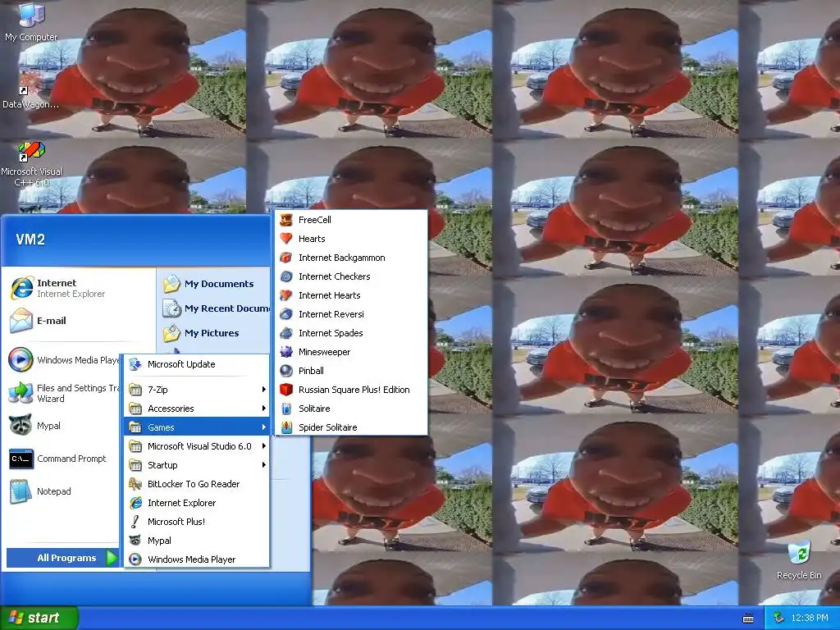Launch Mypal raccoon icon in recent list

pyautogui.click(x=21, y=426)
